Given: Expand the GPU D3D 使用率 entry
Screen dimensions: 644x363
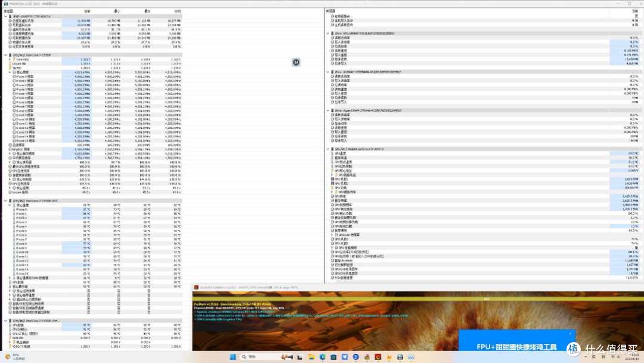Looking at the screenshot, I should click(x=332, y=235).
